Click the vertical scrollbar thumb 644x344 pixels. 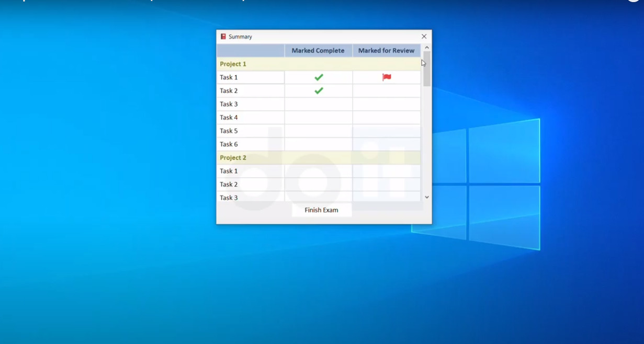(x=427, y=68)
